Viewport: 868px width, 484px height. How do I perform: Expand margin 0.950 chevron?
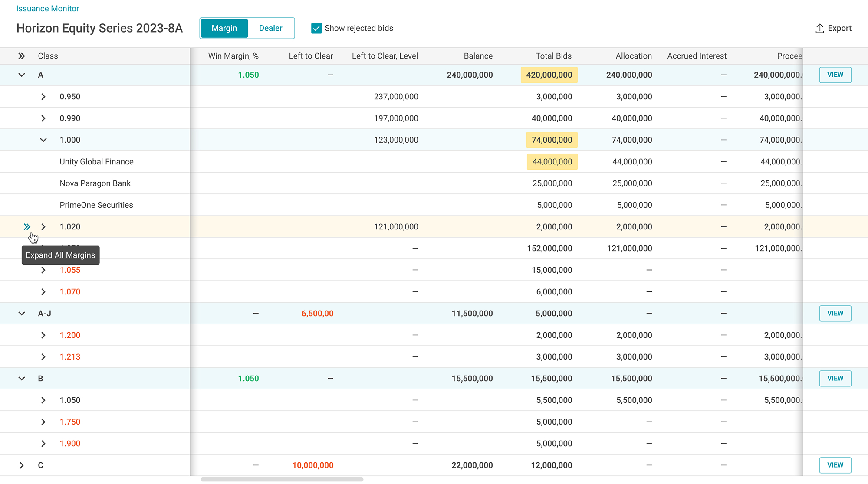pyautogui.click(x=43, y=97)
